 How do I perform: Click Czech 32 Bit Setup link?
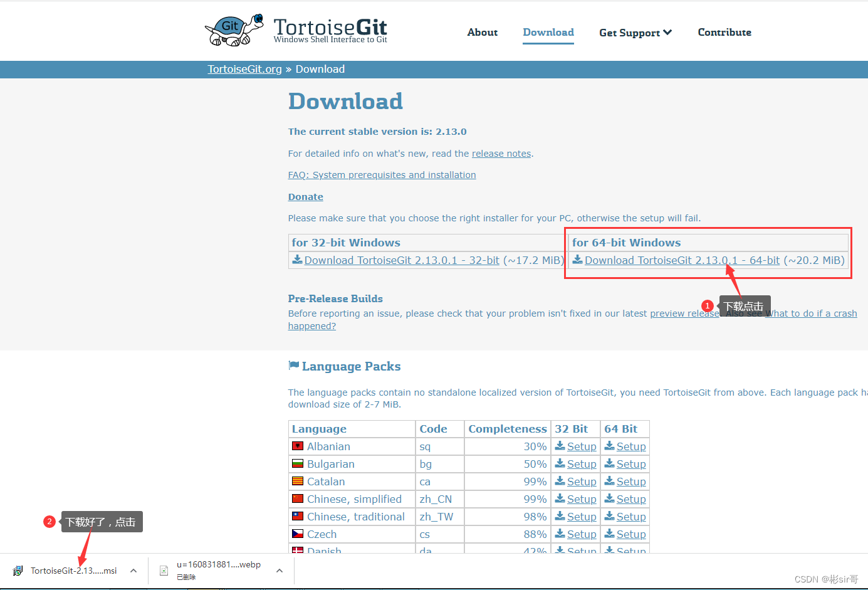click(582, 534)
